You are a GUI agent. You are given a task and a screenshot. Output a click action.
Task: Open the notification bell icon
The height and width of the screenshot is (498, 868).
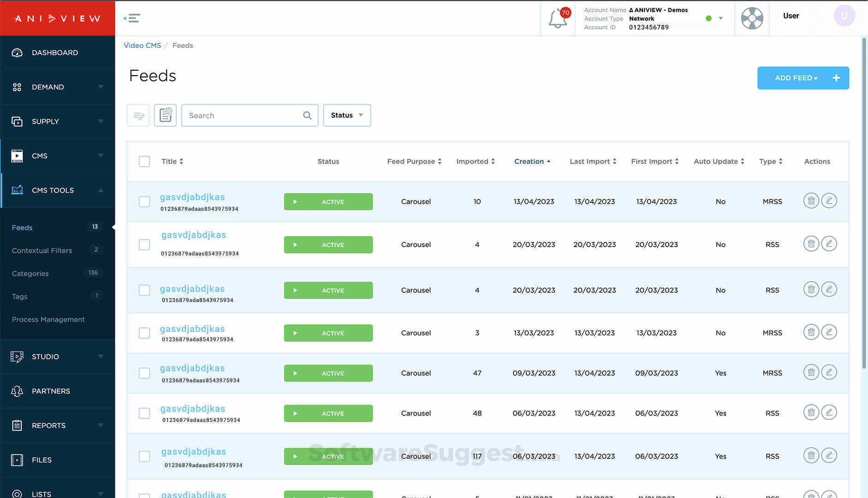click(557, 18)
